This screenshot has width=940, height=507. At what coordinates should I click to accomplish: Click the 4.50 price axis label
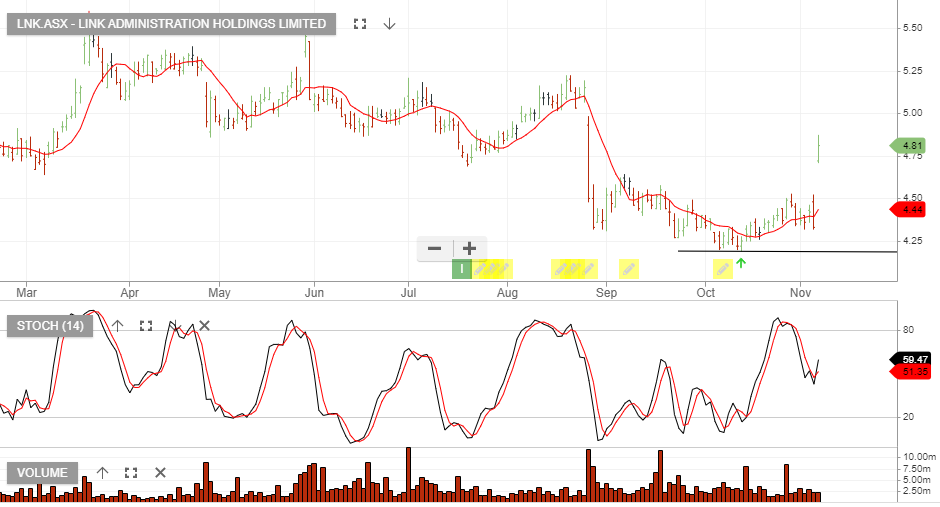pyautogui.click(x=912, y=198)
